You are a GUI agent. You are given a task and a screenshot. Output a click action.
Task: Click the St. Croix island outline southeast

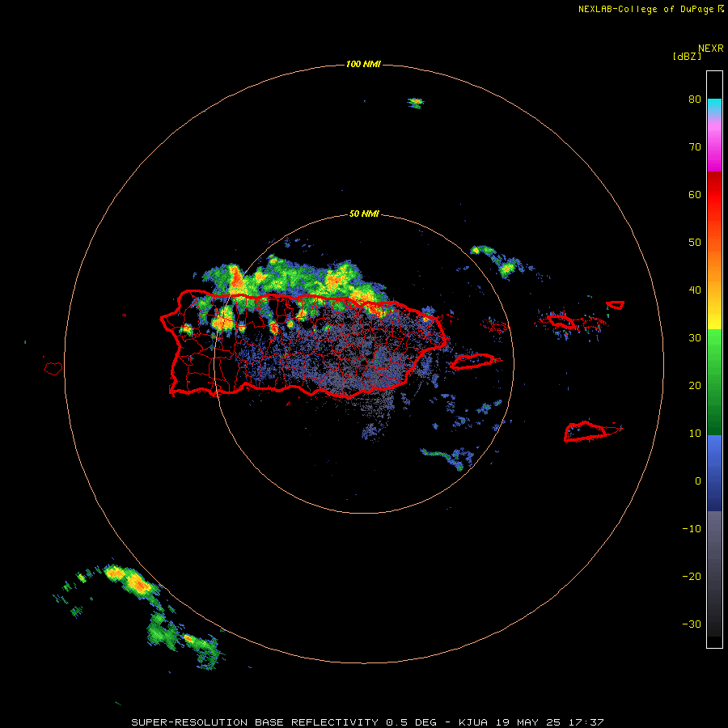(592, 432)
